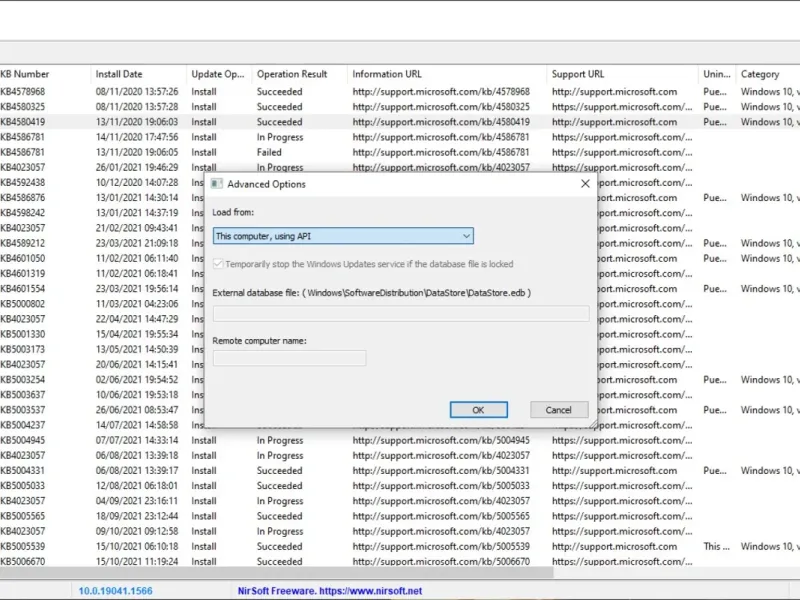Image resolution: width=800 pixels, height=600 pixels.
Task: Select install date 26/01/2021 19:46:29
Action: [137, 167]
